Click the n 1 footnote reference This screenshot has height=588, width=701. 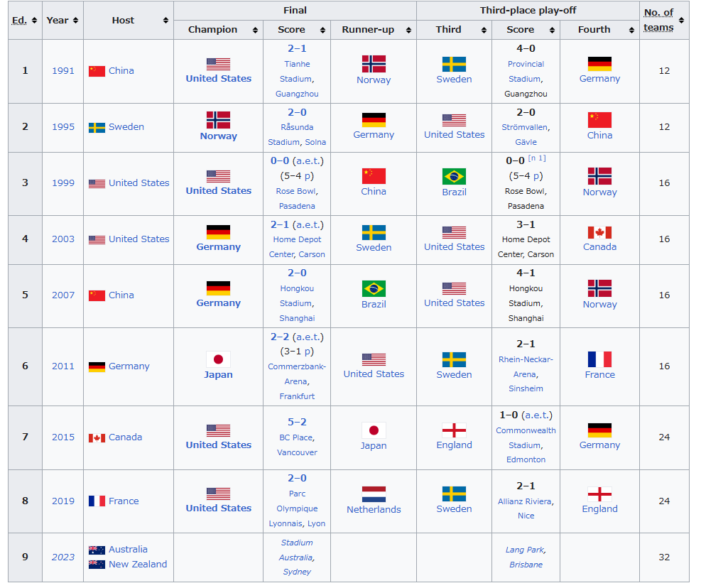coord(537,158)
